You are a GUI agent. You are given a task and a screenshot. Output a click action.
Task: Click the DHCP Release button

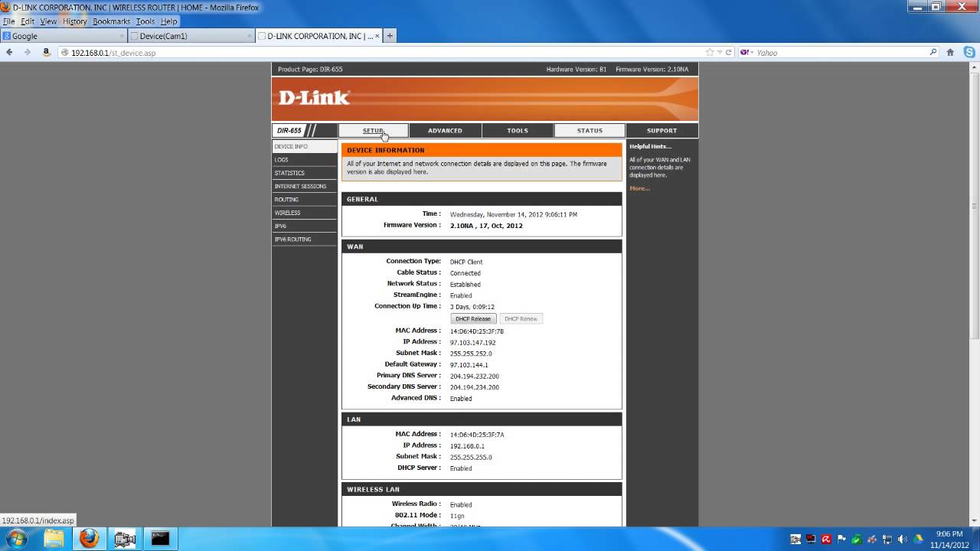tap(473, 318)
